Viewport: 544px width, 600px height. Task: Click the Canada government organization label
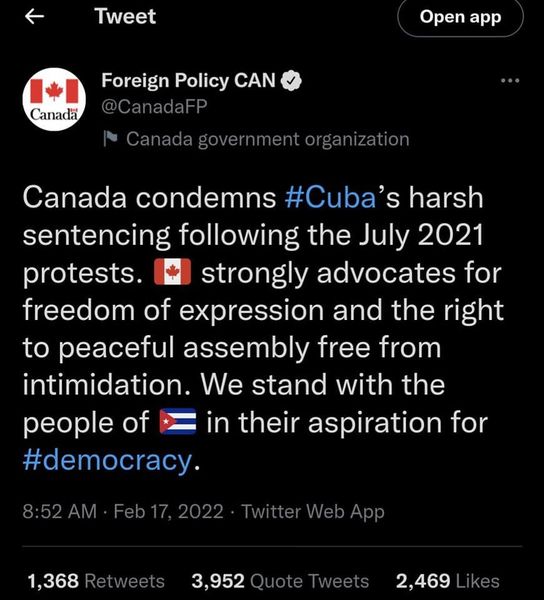(x=268, y=139)
